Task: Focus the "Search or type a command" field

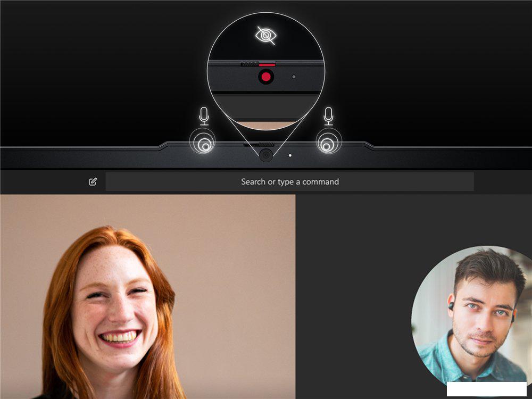Action: tap(289, 182)
